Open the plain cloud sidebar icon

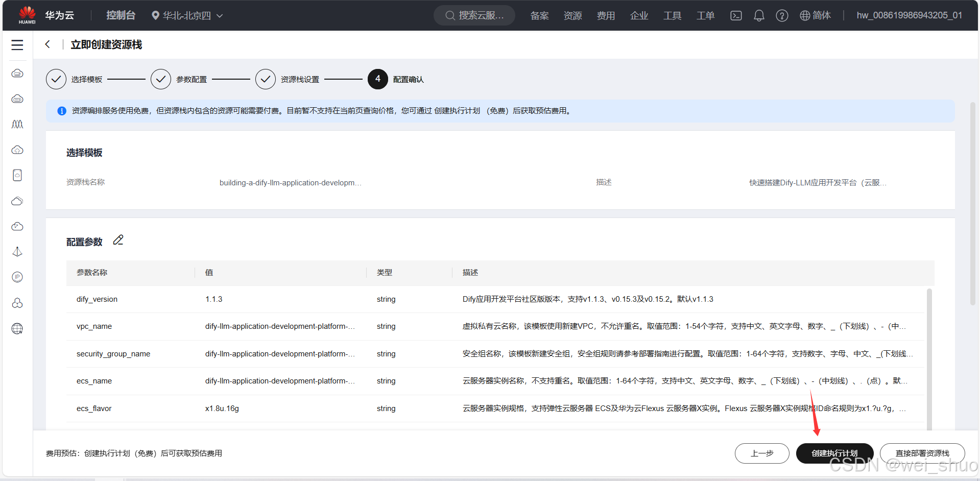click(17, 201)
